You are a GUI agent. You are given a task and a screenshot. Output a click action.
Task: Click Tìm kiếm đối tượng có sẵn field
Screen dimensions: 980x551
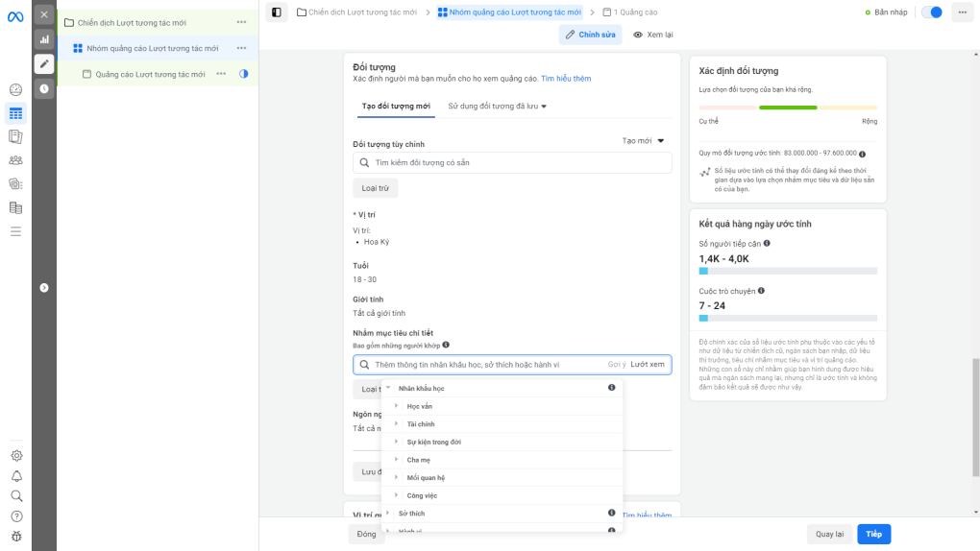coord(512,162)
